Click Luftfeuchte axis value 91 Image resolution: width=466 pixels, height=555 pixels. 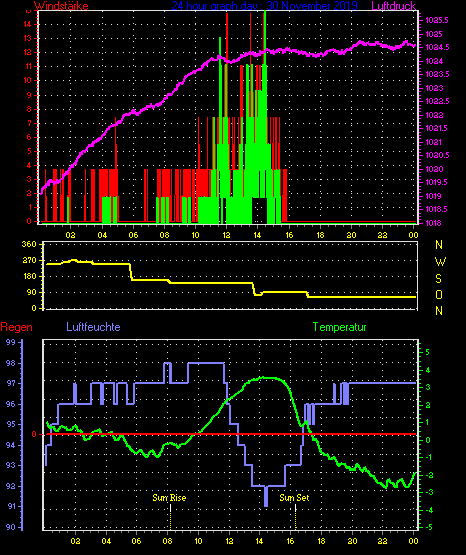tap(11, 507)
